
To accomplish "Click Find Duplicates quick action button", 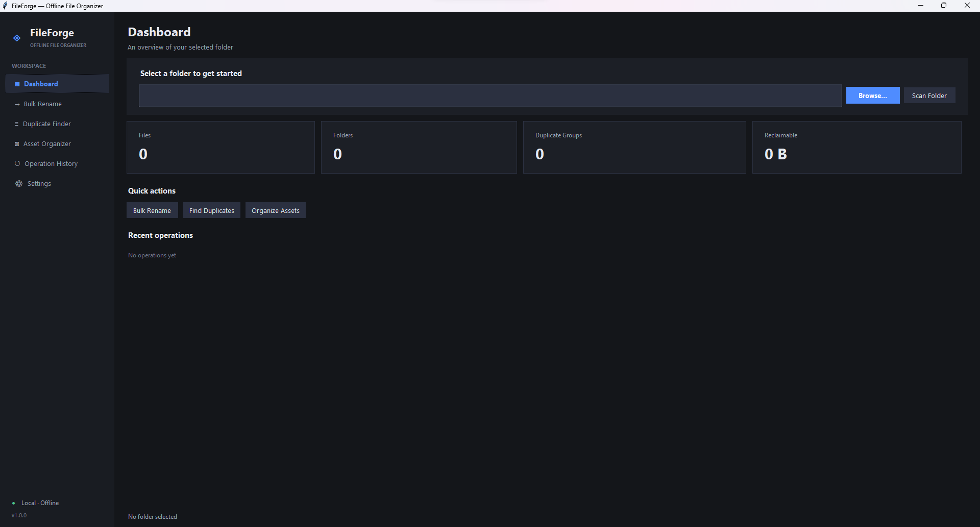I will [x=212, y=210].
